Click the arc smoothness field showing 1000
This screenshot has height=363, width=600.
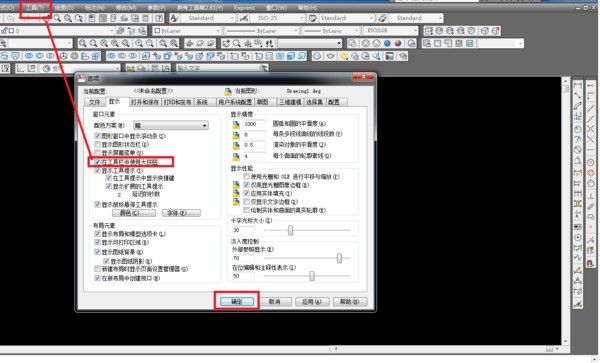point(254,124)
